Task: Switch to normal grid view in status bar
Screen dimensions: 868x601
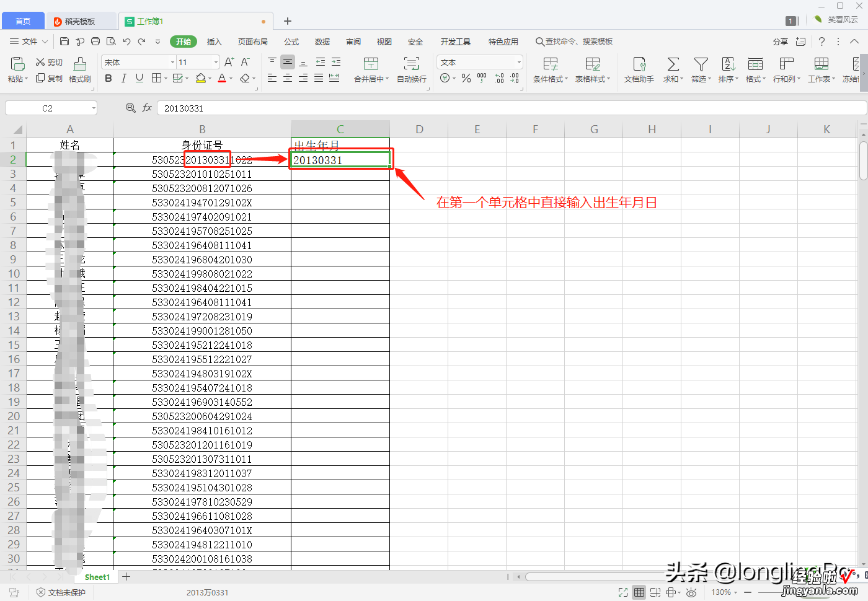Action: pos(639,592)
